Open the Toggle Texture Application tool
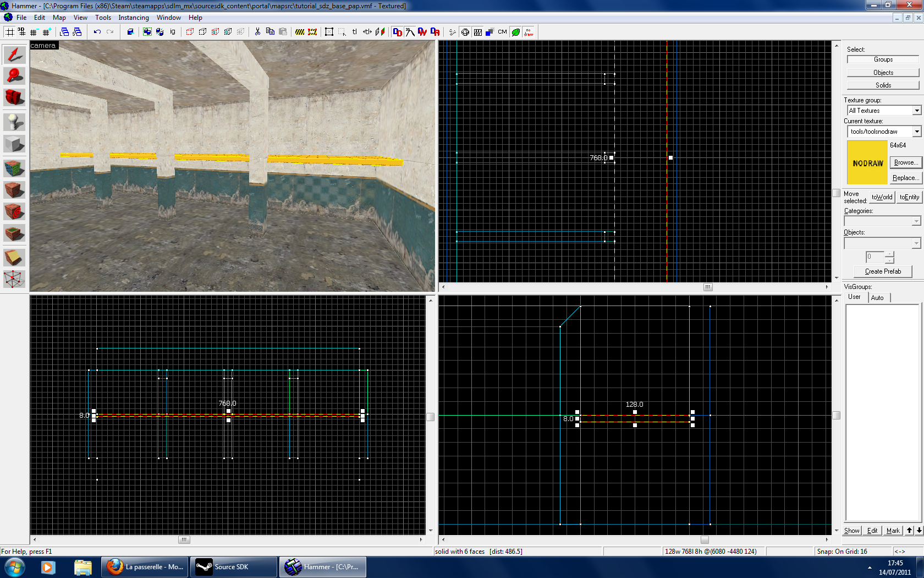This screenshot has height=578, width=924. 14,167
